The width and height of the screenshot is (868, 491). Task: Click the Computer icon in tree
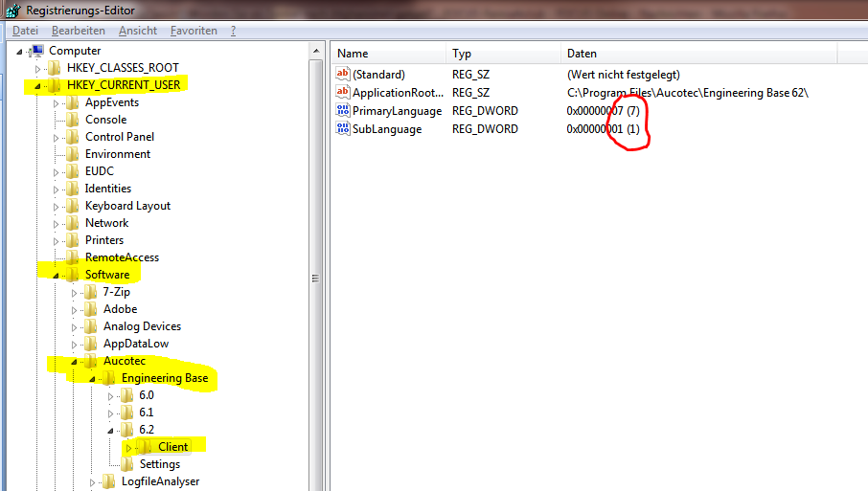click(37, 51)
